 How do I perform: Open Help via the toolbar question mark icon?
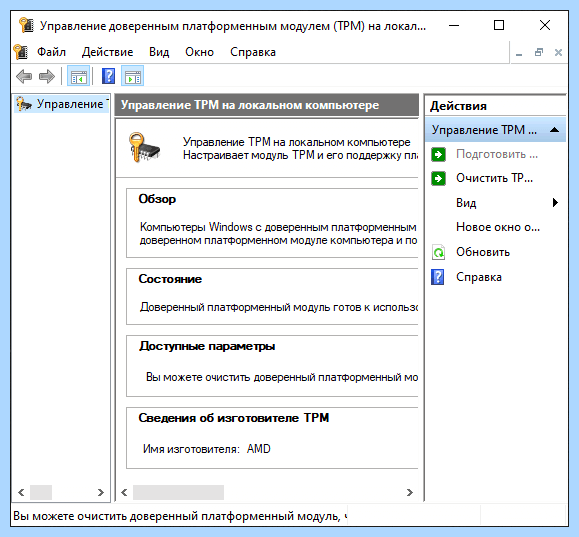click(x=108, y=76)
